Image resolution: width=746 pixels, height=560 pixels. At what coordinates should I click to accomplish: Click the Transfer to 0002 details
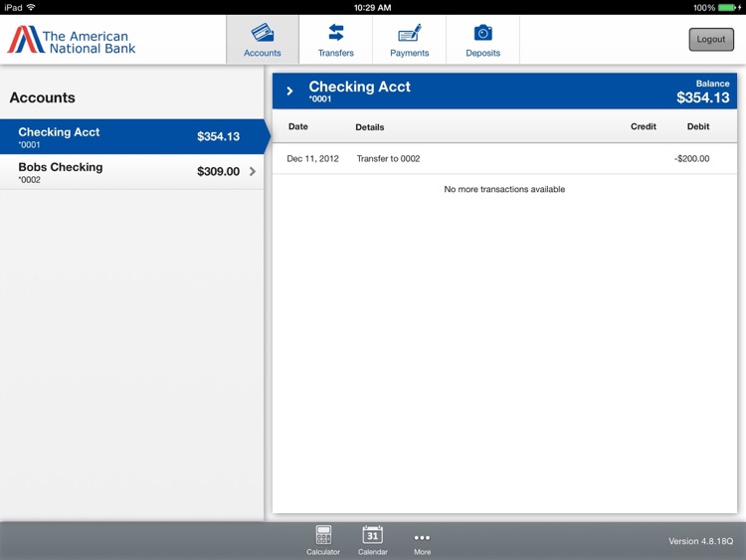coord(388,158)
